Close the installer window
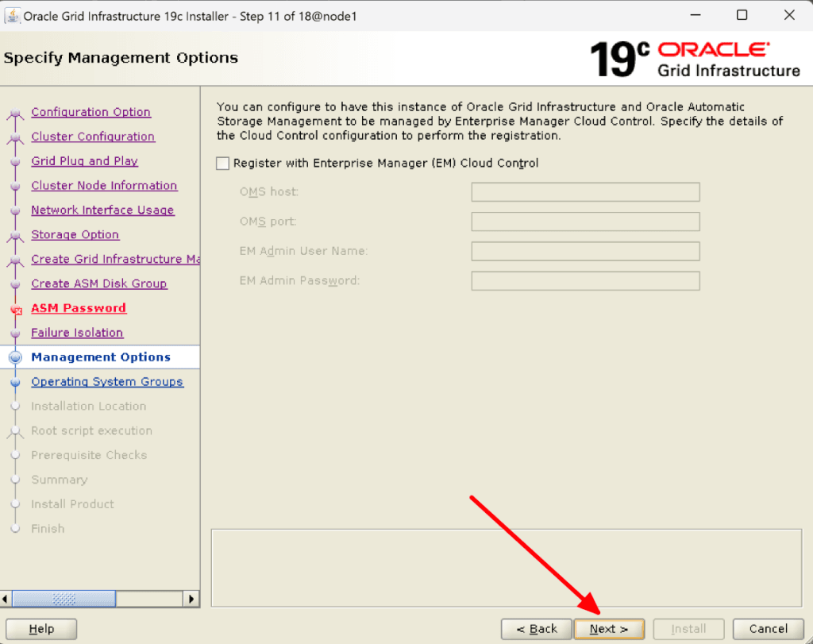 coord(789,15)
